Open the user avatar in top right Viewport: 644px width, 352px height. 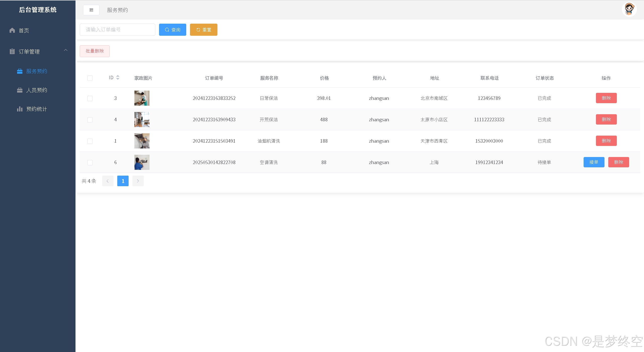629,10
